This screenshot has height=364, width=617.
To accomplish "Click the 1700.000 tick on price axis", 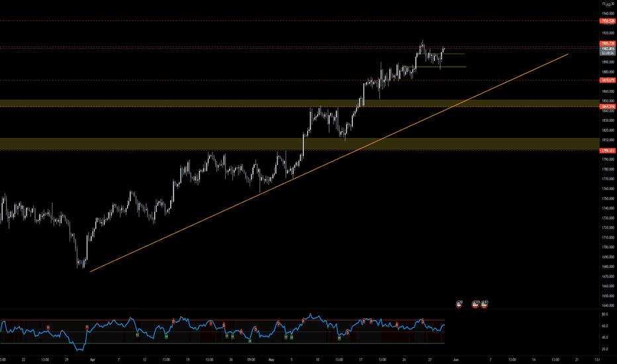I will point(608,248).
